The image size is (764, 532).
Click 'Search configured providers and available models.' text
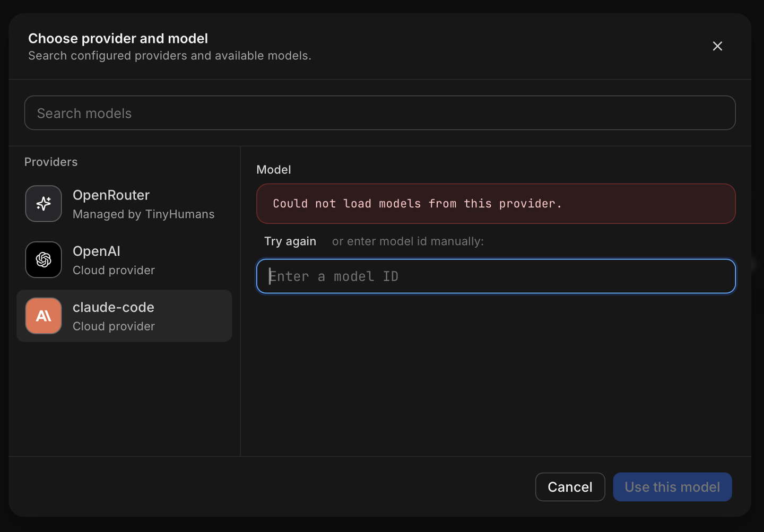pos(170,56)
